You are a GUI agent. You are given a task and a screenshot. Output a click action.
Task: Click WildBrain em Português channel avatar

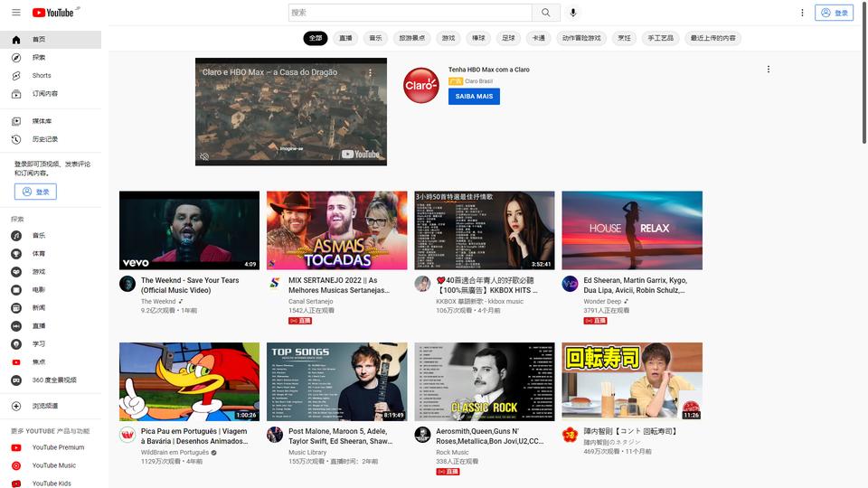click(x=127, y=435)
